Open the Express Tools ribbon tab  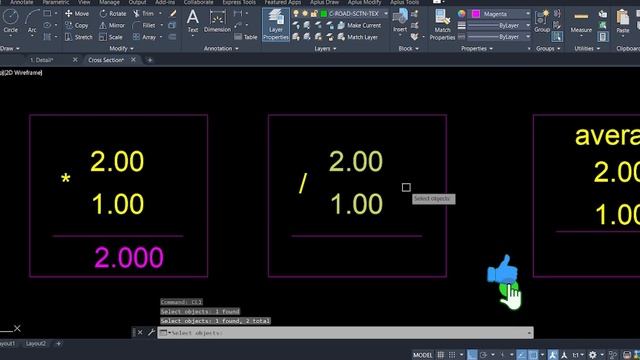point(239,2)
